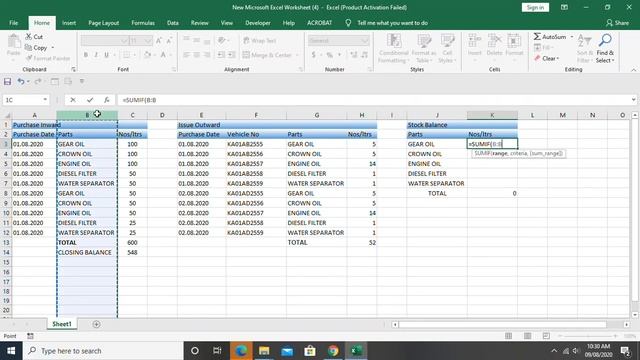Click the Copy command
640x360 pixels.
point(36,48)
